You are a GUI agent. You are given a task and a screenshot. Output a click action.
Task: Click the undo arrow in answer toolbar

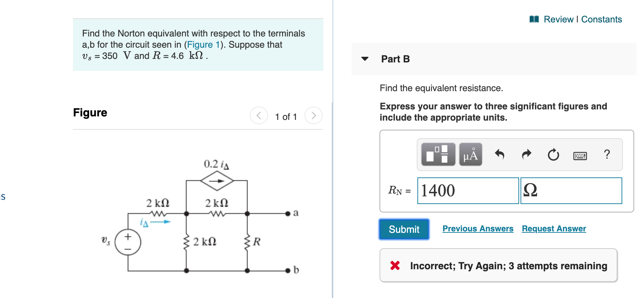coord(499,154)
